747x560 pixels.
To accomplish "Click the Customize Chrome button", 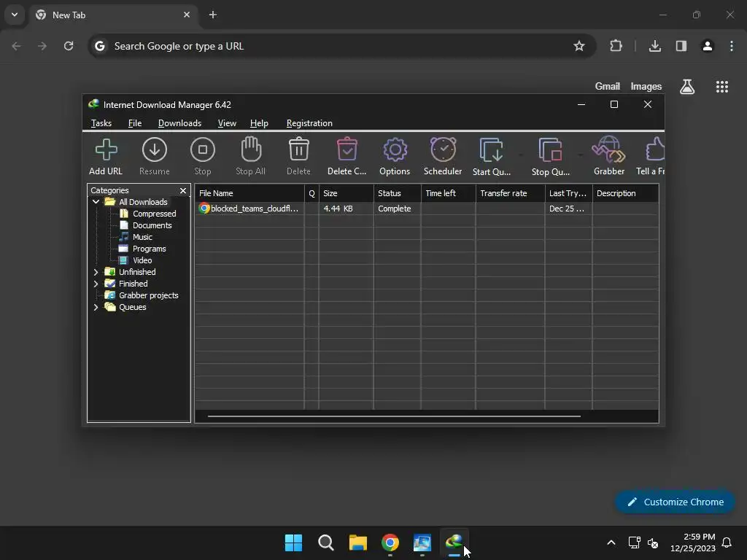I will click(x=675, y=502).
